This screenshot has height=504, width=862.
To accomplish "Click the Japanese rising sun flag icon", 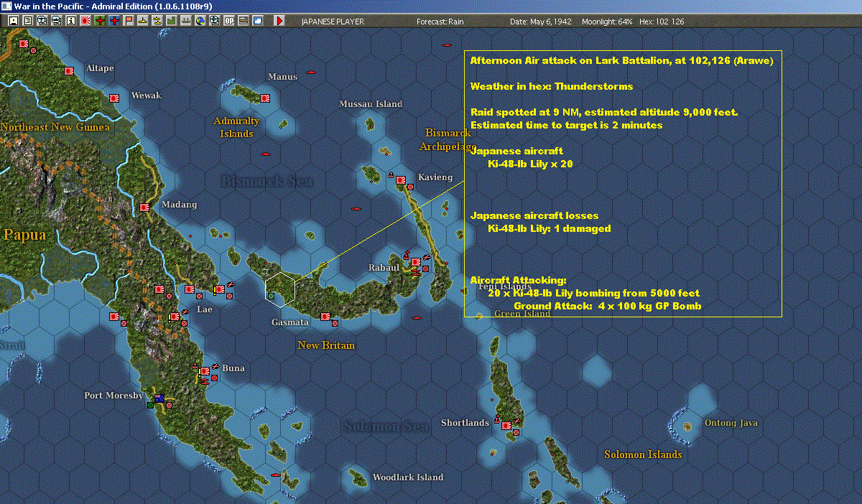I will point(85,22).
